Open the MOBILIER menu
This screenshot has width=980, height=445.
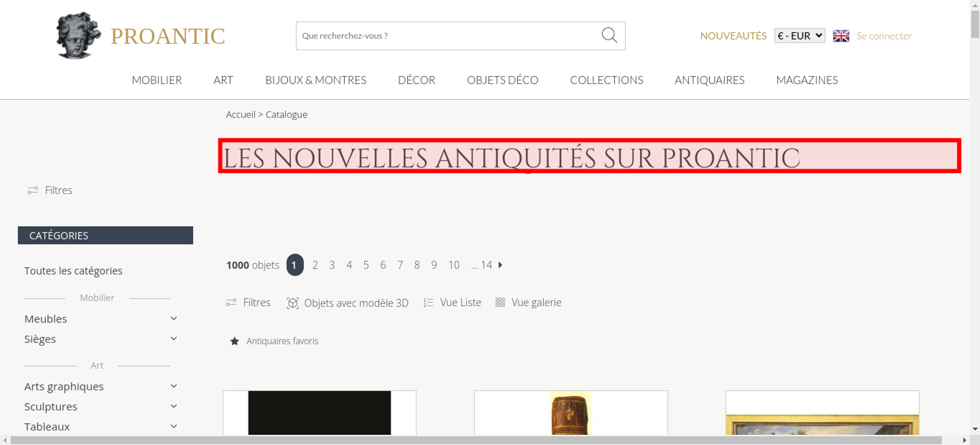pyautogui.click(x=157, y=80)
